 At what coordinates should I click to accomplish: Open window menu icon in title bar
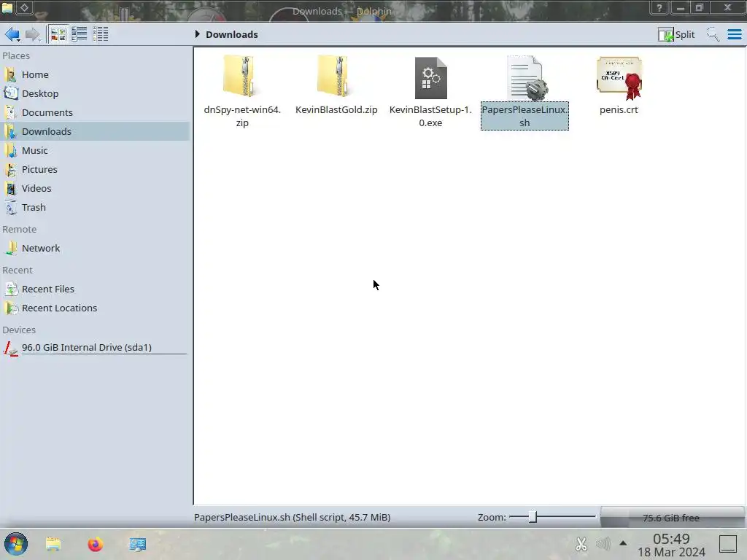(x=7, y=7)
